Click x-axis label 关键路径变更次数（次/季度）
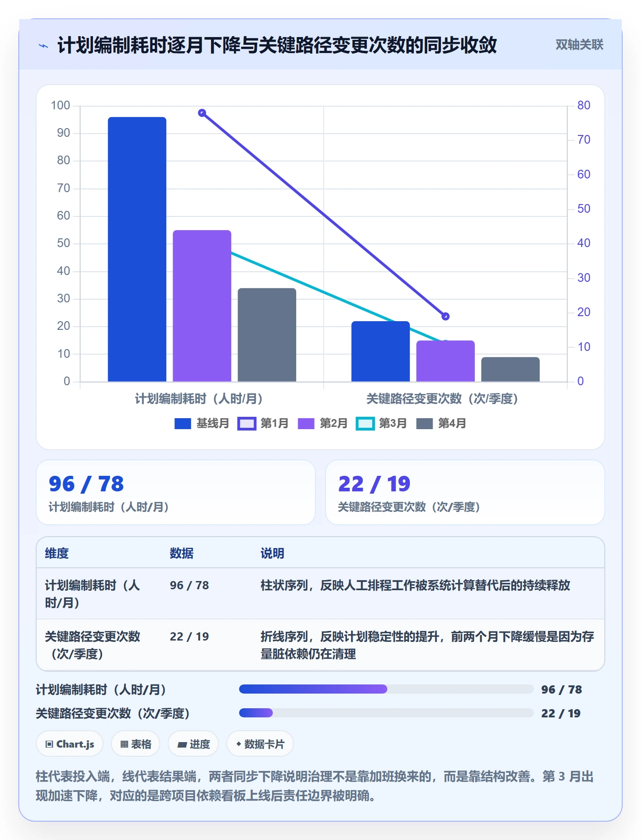Screen dimensions: 641x840 pyautogui.click(x=442, y=399)
